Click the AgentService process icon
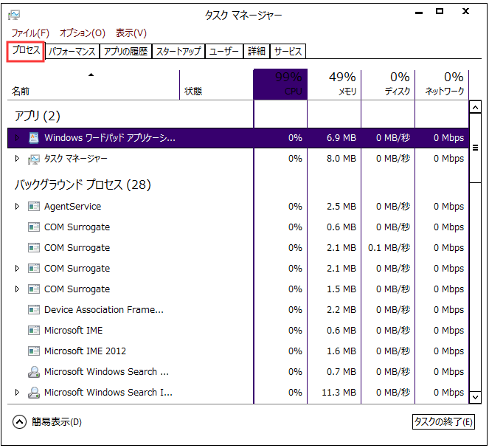Screen dimensions: 489x448 34,207
